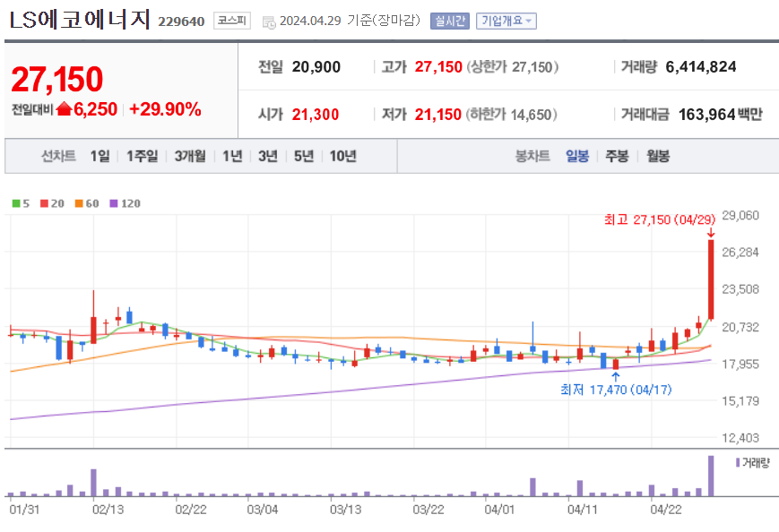
Task: Switch to the 주봉 weekly candle chart
Action: (617, 157)
